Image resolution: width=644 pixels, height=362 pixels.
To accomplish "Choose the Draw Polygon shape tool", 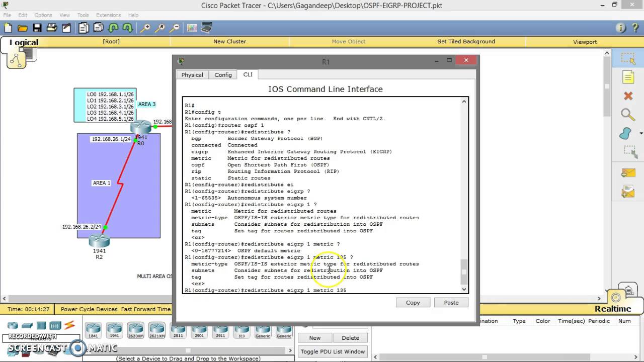I will (625, 133).
